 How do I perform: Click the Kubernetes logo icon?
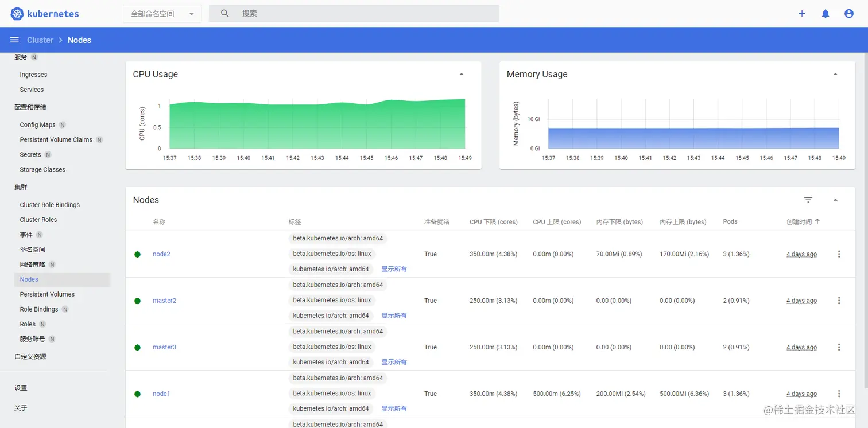click(x=17, y=13)
